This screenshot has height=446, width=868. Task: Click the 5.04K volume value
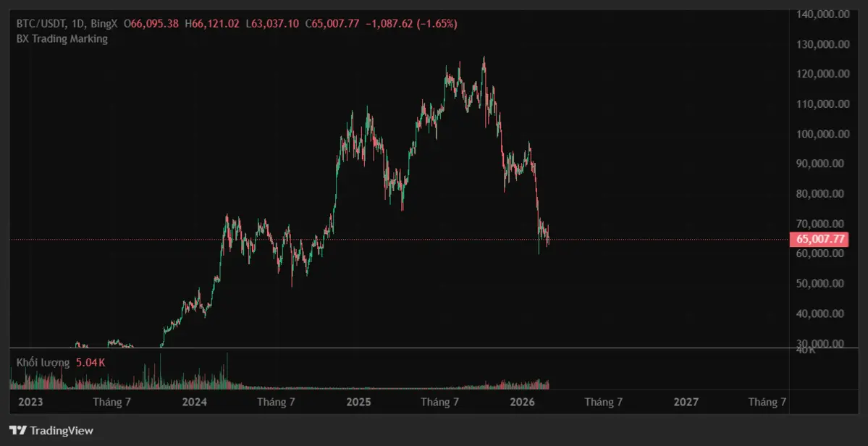(x=90, y=362)
